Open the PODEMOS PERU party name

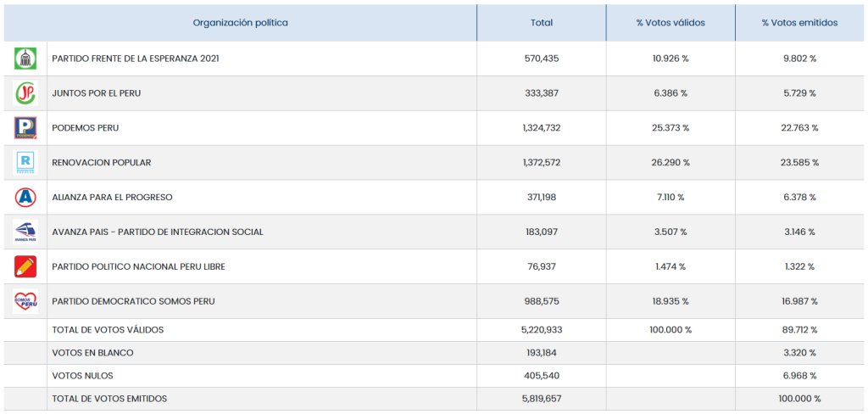point(86,128)
